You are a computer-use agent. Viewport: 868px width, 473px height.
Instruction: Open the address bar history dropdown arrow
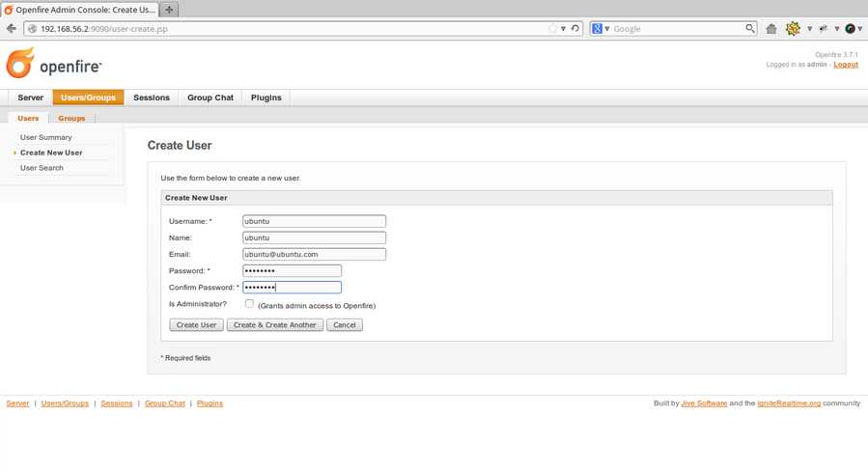click(563, 29)
